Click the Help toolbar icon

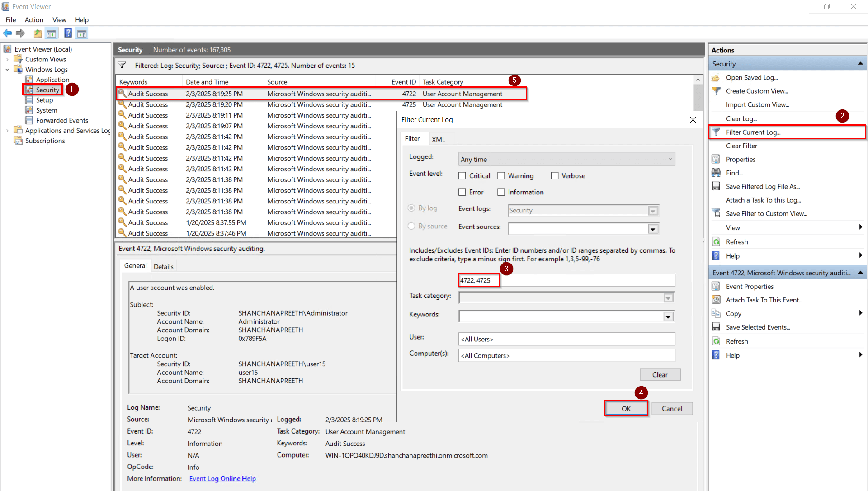click(x=68, y=33)
